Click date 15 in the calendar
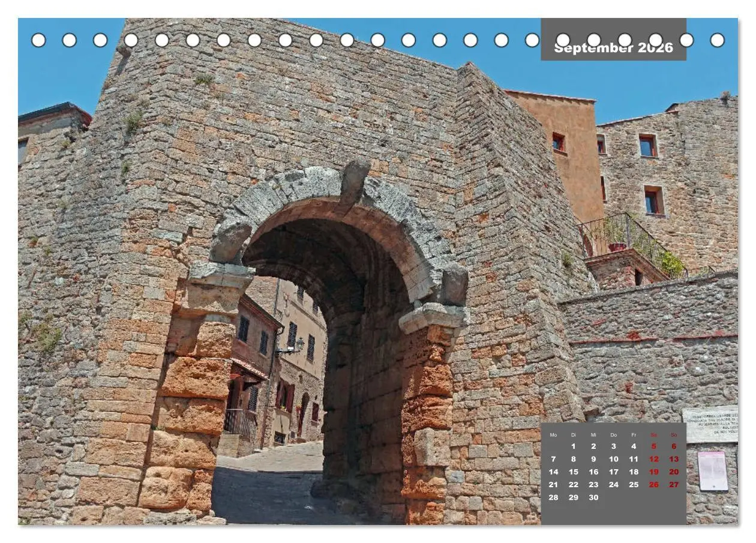This screenshot has width=756, height=543. 573,472
